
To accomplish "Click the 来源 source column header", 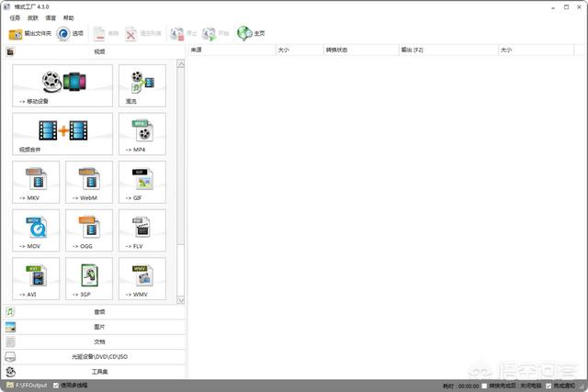I will pyautogui.click(x=232, y=50).
